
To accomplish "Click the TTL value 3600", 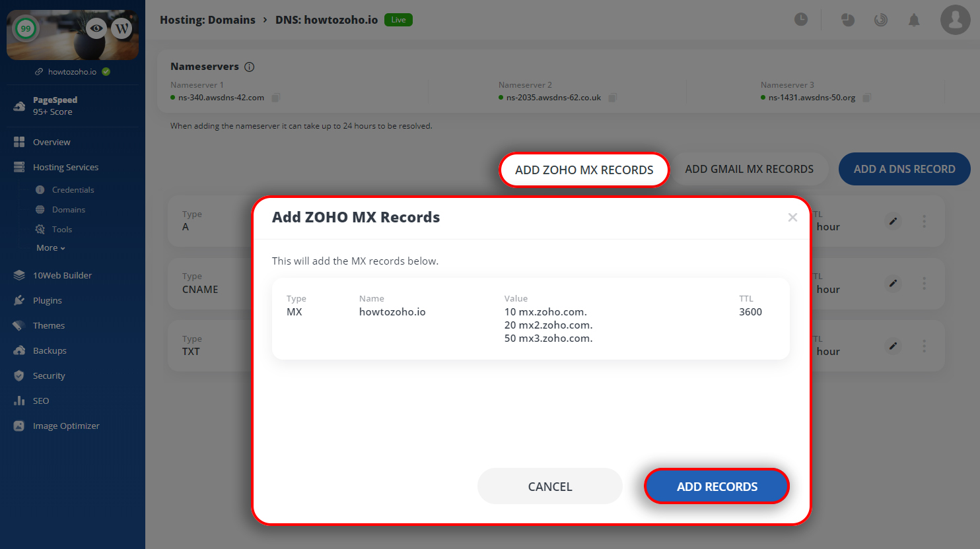I will (750, 311).
